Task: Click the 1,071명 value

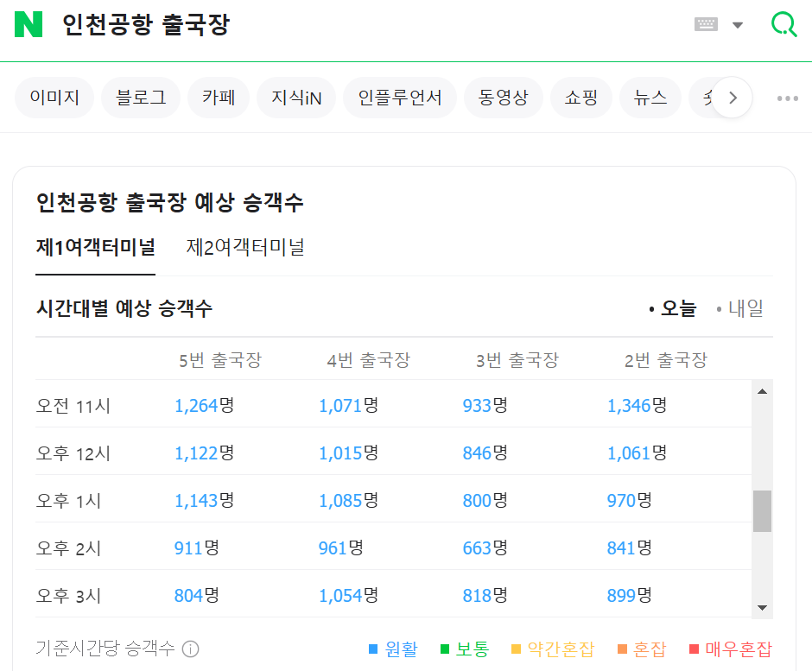Action: 348,405
